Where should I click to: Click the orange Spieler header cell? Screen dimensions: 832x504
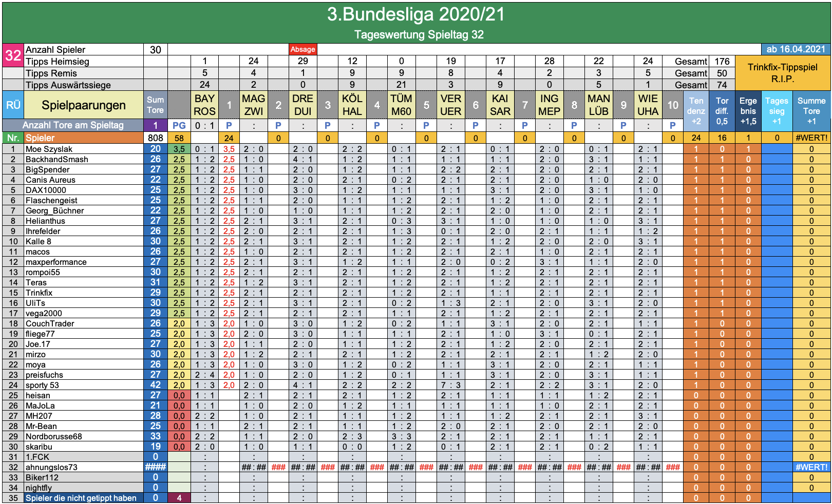point(84,138)
